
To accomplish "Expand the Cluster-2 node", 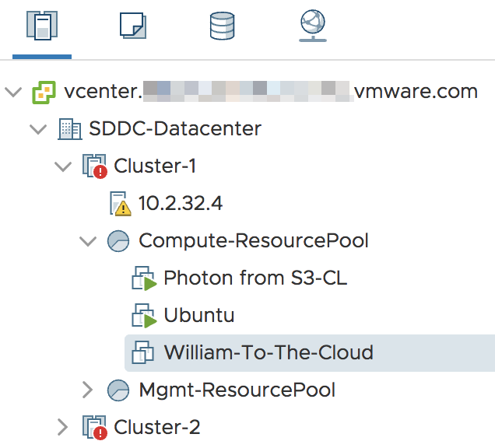I will click(62, 426).
